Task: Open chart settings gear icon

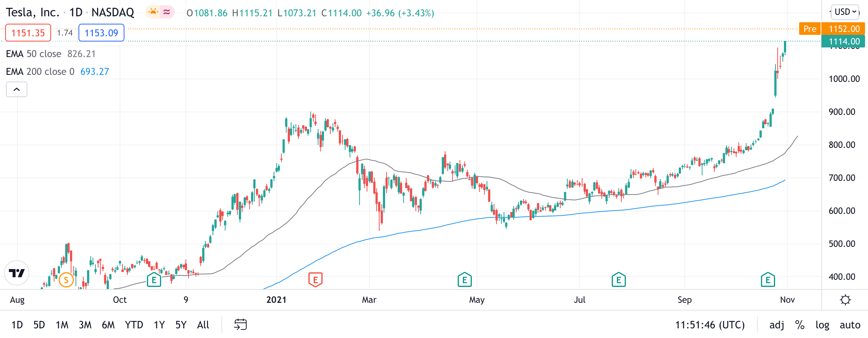Action: pyautogui.click(x=845, y=300)
